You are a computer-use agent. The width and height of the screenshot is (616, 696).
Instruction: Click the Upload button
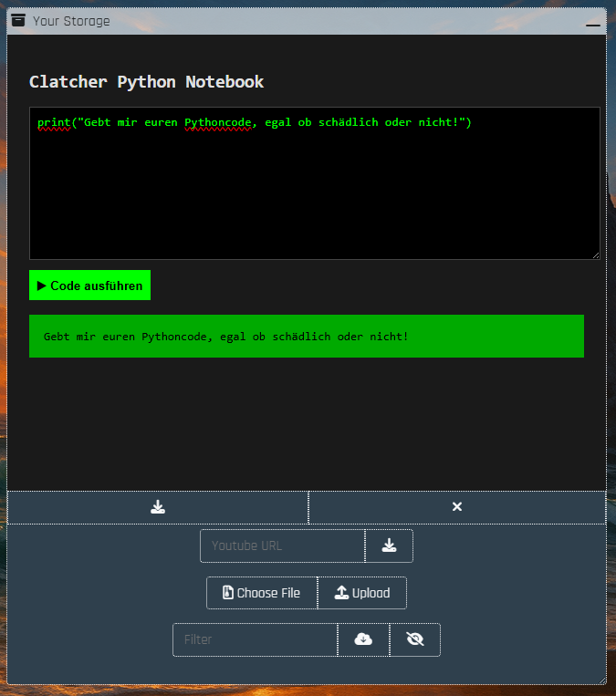pos(362,593)
